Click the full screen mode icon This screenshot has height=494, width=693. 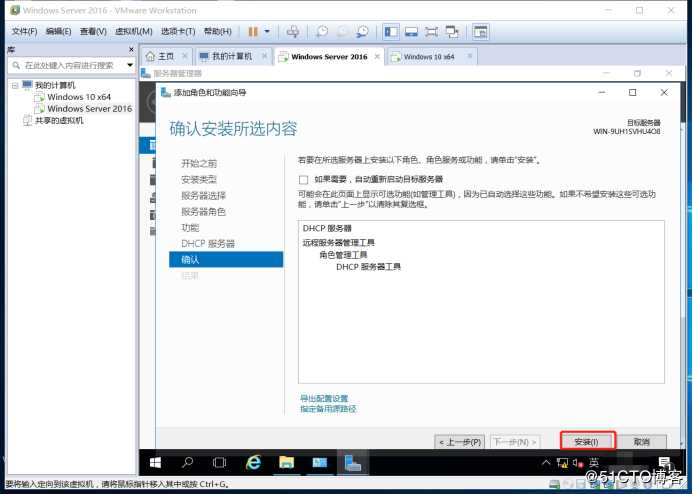click(x=431, y=32)
